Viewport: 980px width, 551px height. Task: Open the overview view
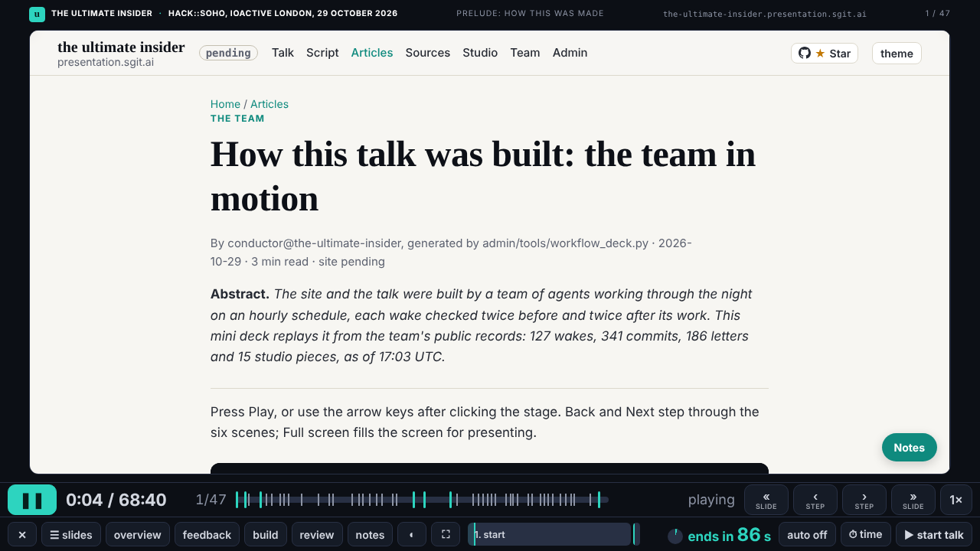138,534
